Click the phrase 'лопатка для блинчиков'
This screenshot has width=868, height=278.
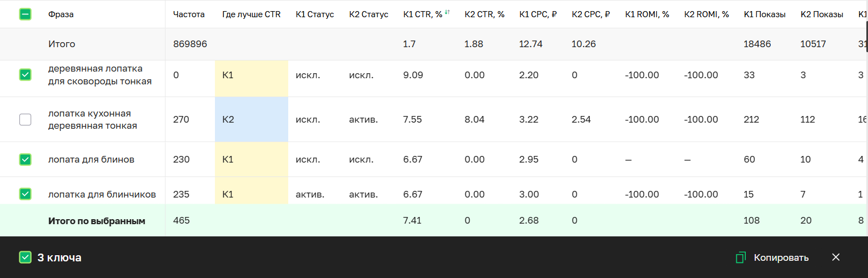point(102,194)
